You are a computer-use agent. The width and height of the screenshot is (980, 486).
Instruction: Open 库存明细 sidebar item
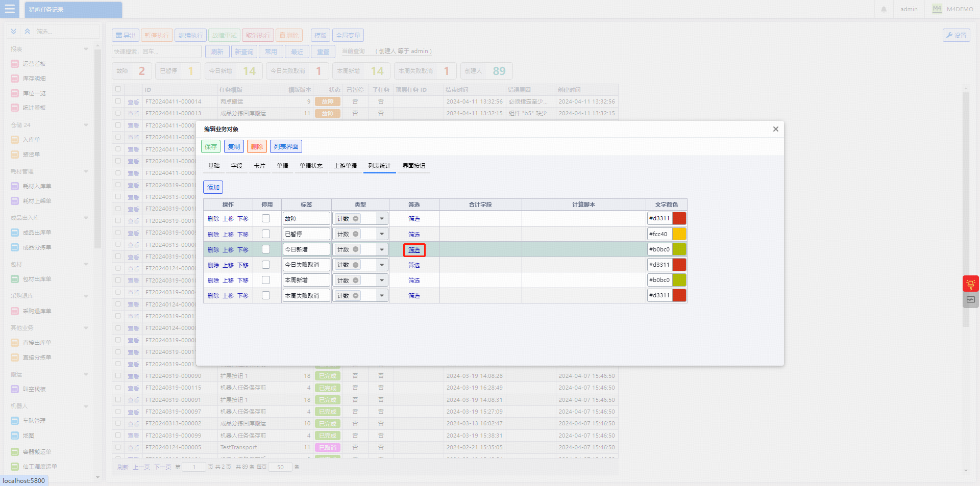(34, 79)
